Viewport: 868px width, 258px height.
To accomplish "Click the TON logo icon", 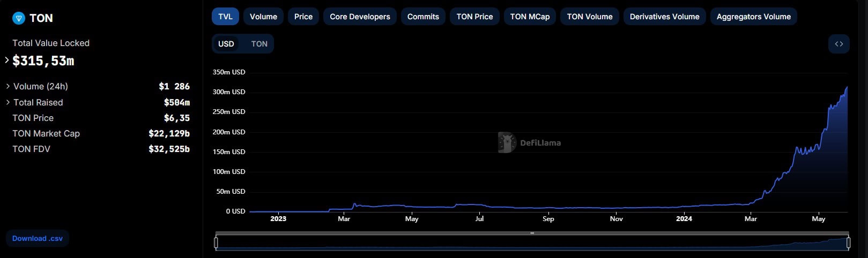I will coord(19,18).
